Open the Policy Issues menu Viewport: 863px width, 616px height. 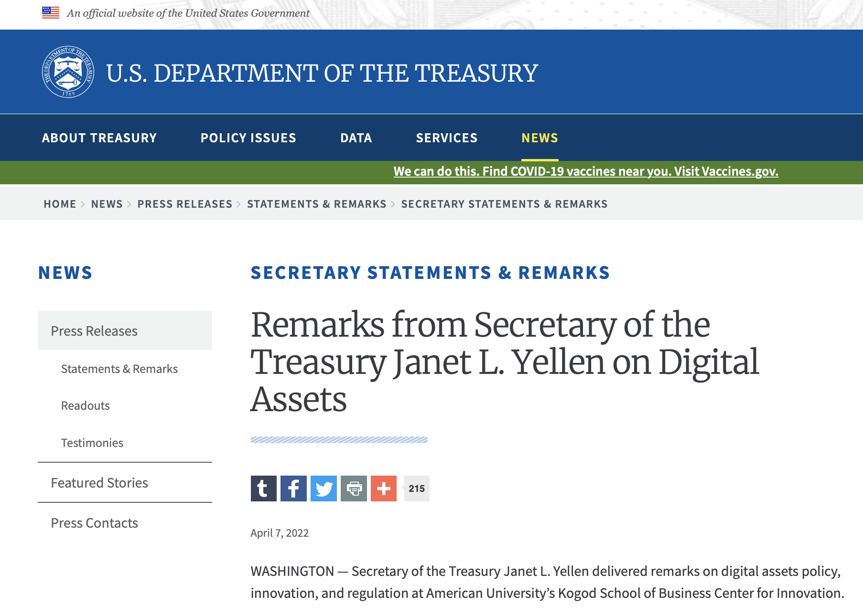point(248,138)
